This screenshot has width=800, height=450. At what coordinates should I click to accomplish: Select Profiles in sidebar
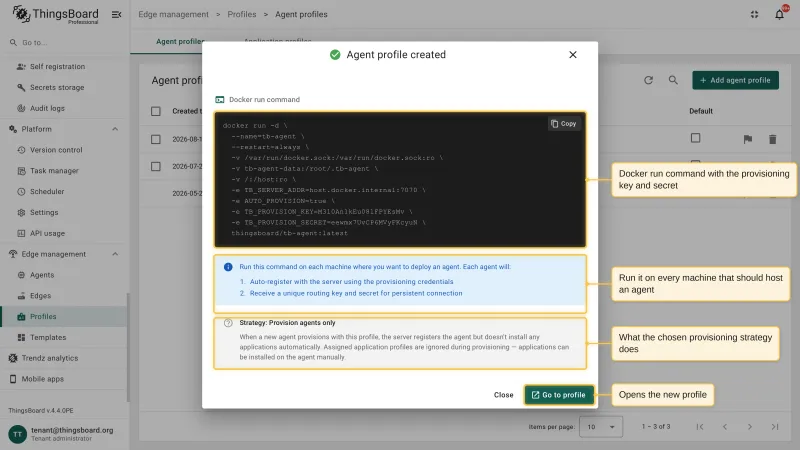[x=43, y=316]
